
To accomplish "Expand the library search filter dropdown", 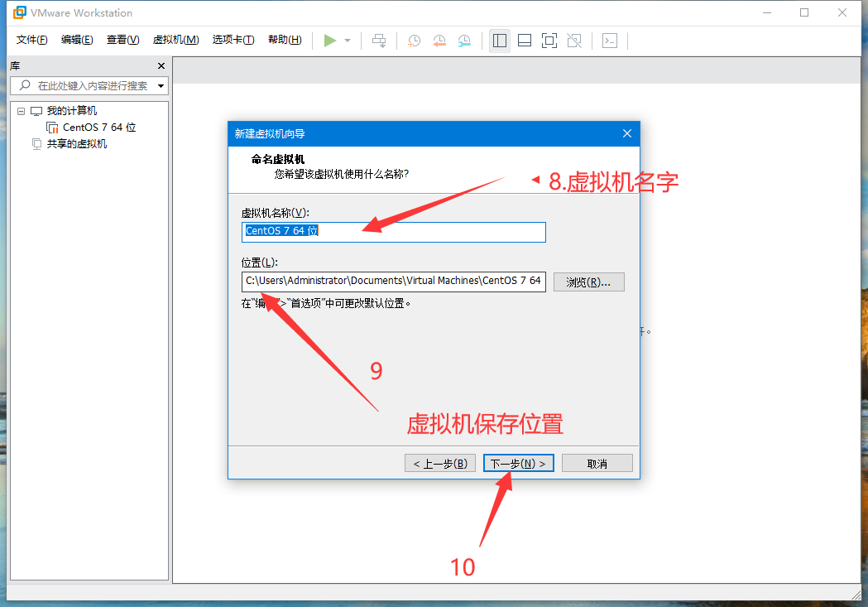I will pos(161,85).
